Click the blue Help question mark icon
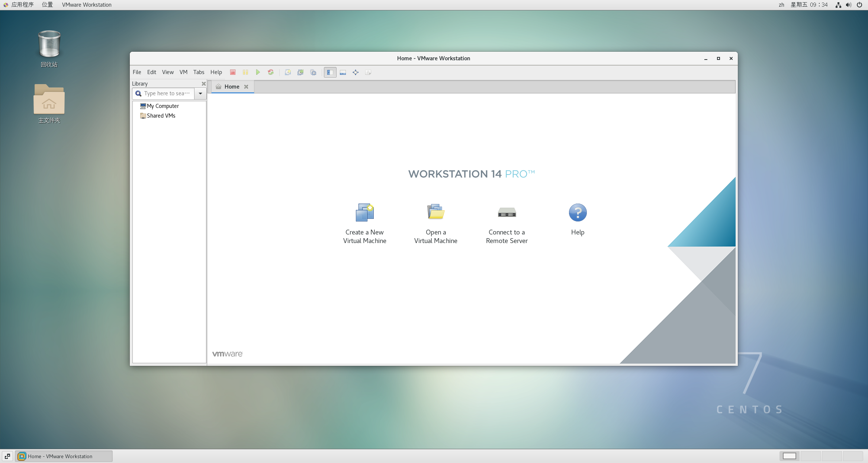This screenshot has height=463, width=868. pos(578,213)
